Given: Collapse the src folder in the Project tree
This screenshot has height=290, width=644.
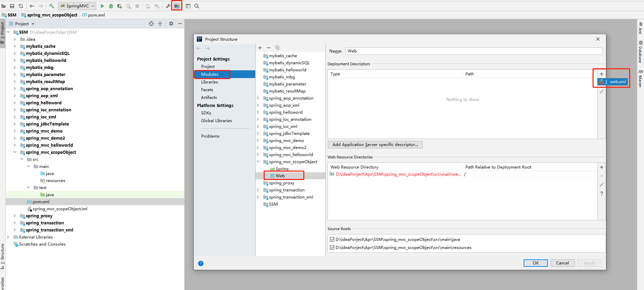Looking at the screenshot, I should pyautogui.click(x=22, y=159).
